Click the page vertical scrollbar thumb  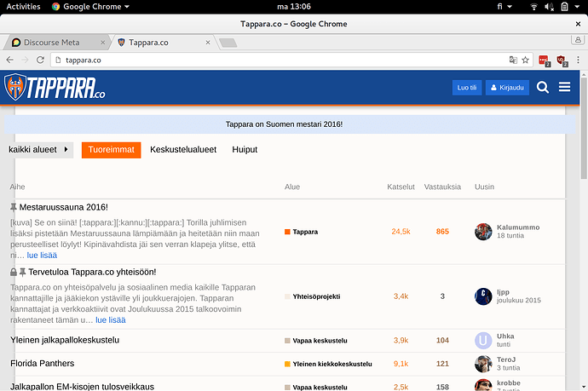click(x=584, y=129)
